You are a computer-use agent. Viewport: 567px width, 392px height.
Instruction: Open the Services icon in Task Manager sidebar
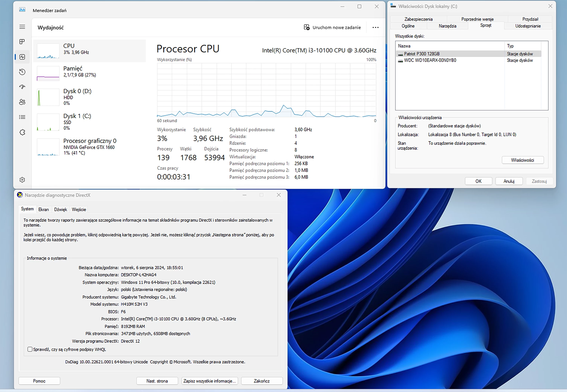22,132
